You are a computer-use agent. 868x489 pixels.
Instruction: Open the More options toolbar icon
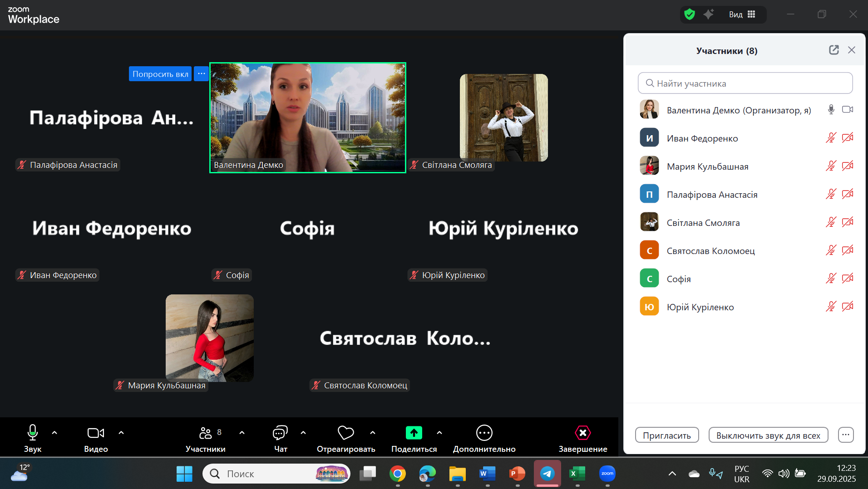point(484,433)
